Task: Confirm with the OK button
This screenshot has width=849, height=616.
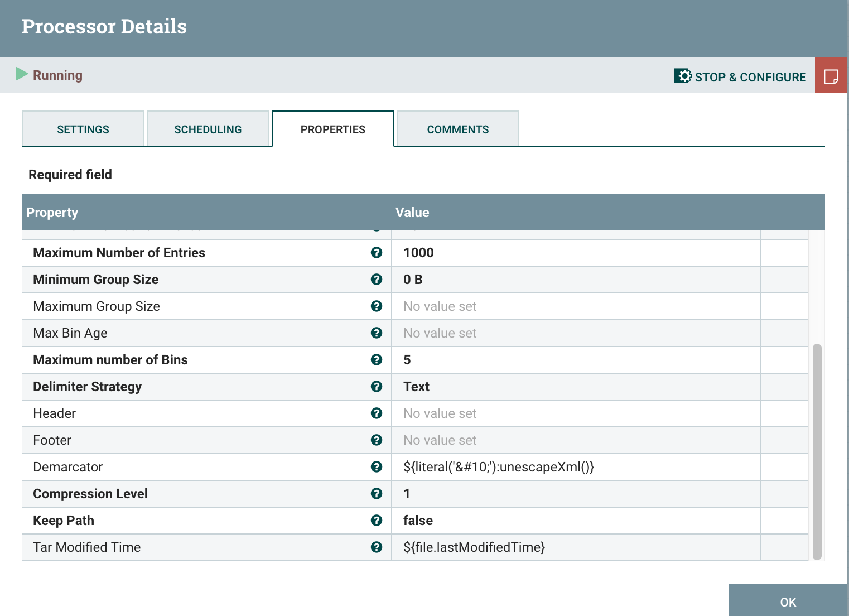Action: coord(787,602)
